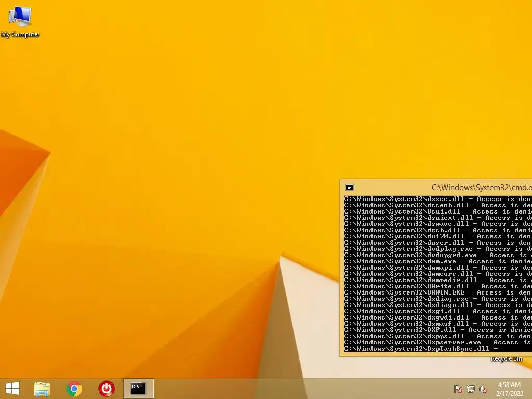Click the dwm.exe line in cmd
The height and width of the screenshot is (399, 532).
(x=437, y=262)
